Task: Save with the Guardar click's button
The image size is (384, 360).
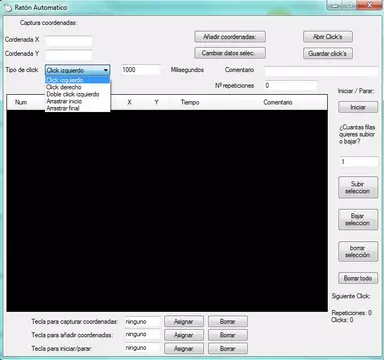Action: 328,53
